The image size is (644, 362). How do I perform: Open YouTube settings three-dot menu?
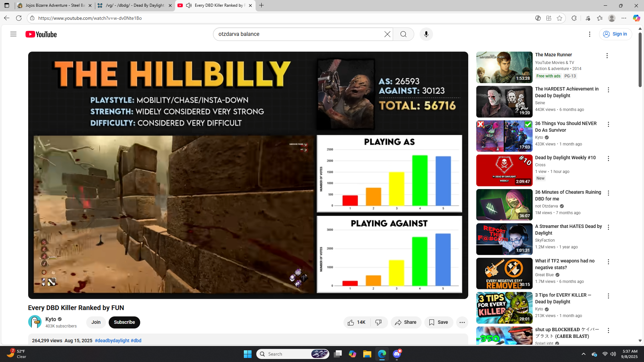(x=589, y=34)
